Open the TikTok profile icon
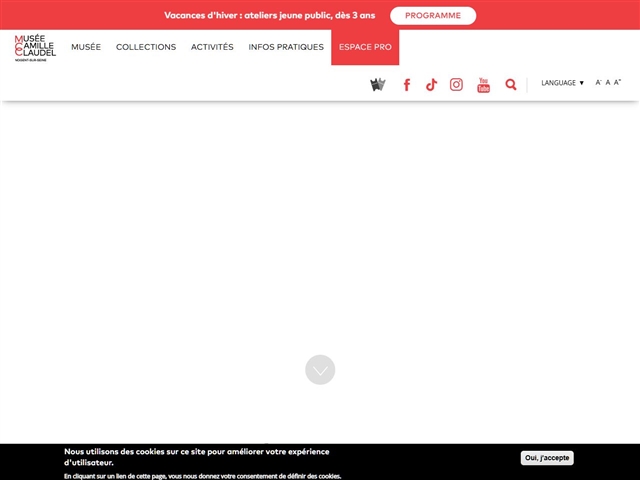This screenshot has height=480, width=640. pos(431,85)
